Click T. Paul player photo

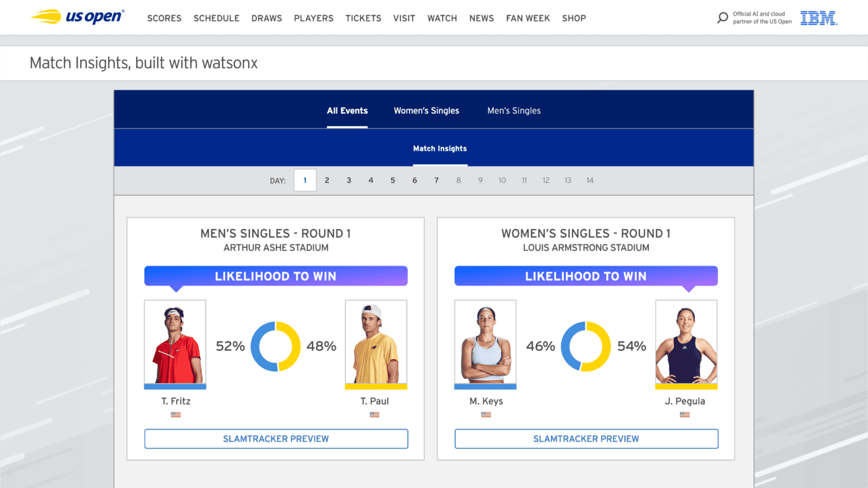pos(376,345)
